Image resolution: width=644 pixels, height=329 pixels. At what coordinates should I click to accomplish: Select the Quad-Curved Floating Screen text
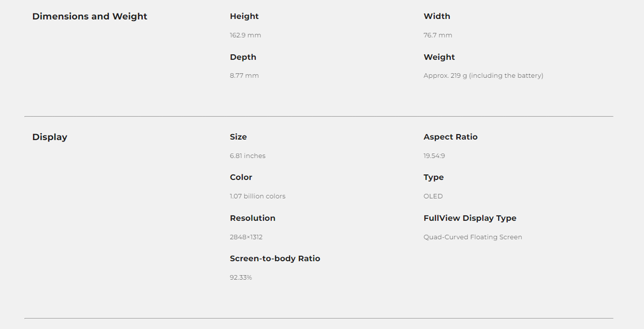473,237
